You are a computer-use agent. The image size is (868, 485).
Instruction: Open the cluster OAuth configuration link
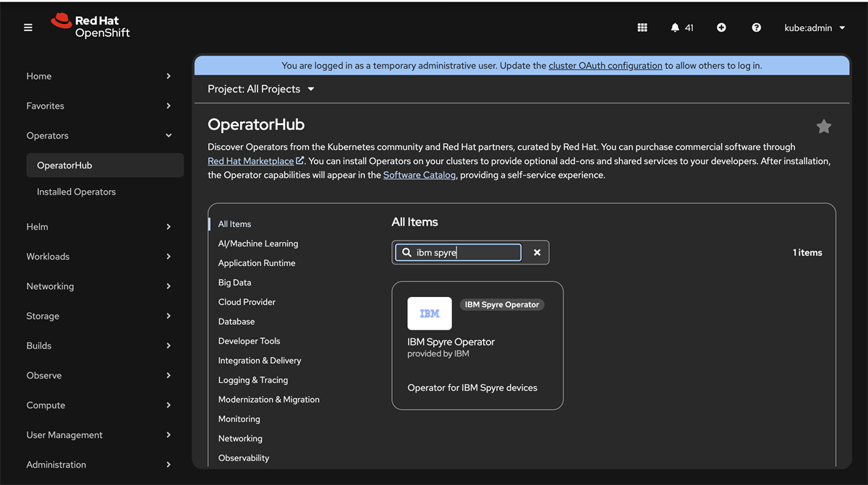pyautogui.click(x=605, y=65)
